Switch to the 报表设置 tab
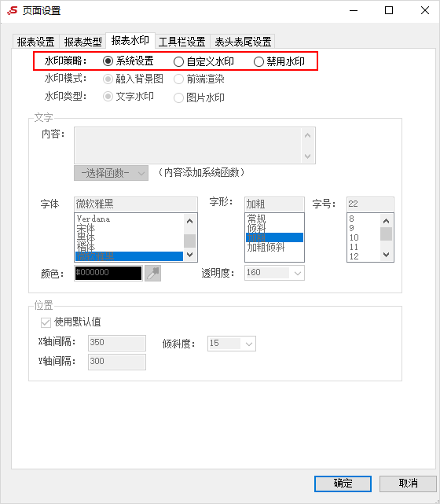The image size is (440, 504). [35, 42]
